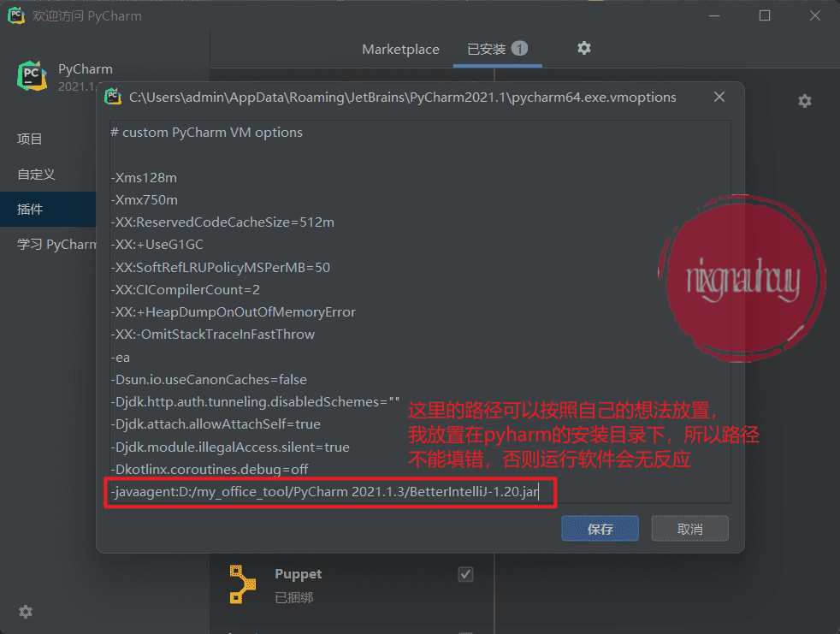
Task: Click the Cancel (取消) button
Action: (x=689, y=529)
